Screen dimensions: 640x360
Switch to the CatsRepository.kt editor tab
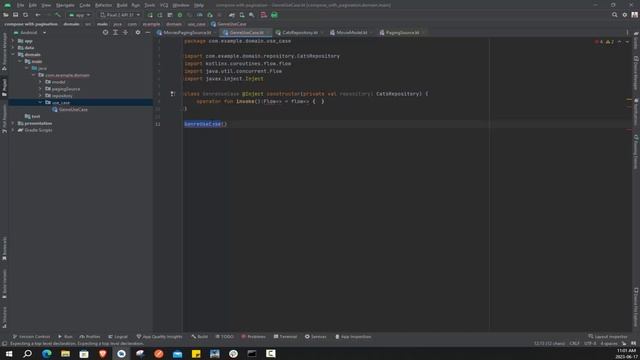[x=299, y=32]
